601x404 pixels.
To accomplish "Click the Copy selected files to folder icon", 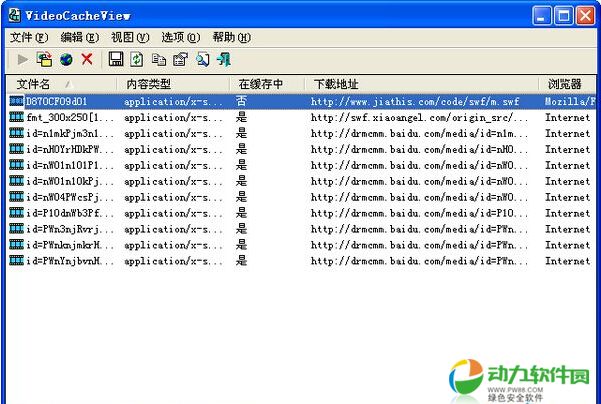I will [44, 60].
